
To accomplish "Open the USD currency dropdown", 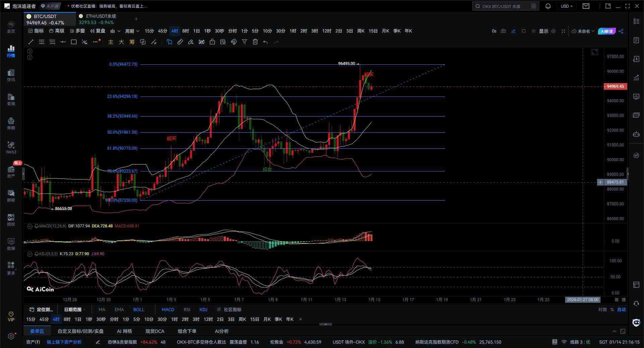I will (567, 6).
